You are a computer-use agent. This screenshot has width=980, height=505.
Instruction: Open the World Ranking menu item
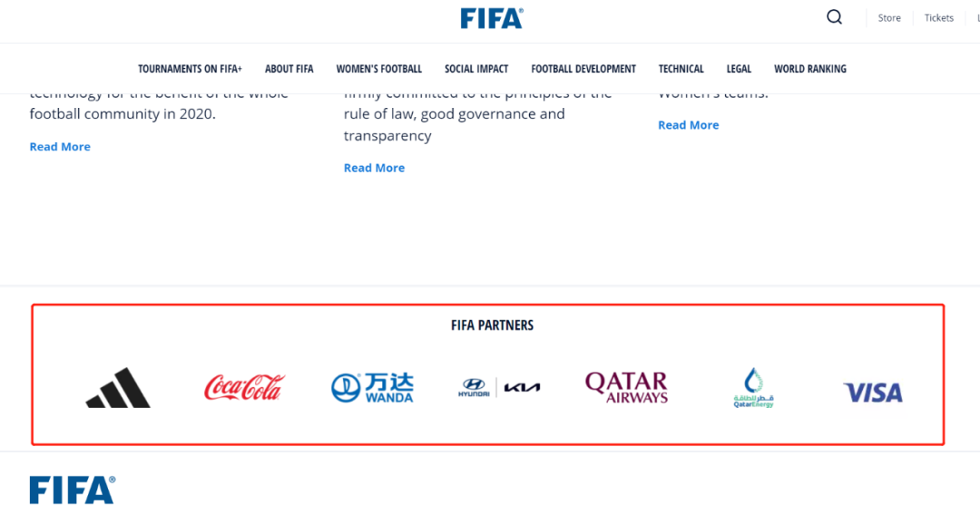(809, 69)
